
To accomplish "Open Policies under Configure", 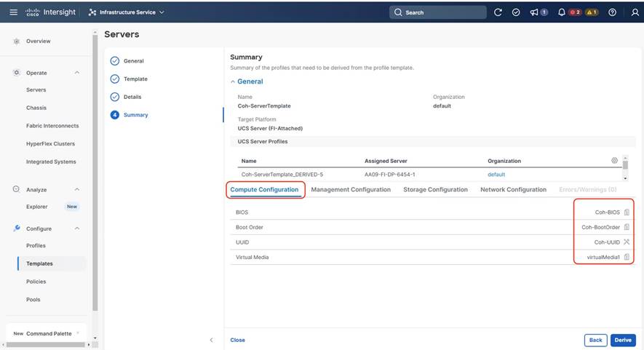I will (36, 282).
